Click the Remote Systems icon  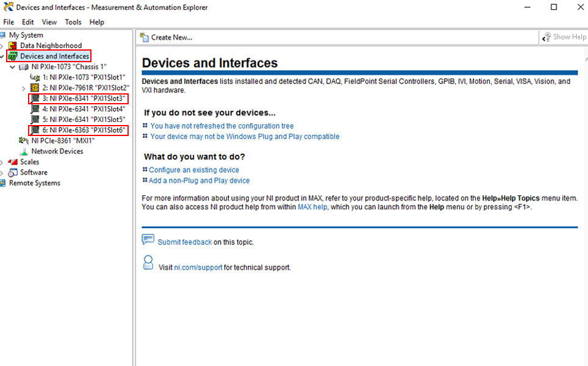pyautogui.click(x=4, y=183)
